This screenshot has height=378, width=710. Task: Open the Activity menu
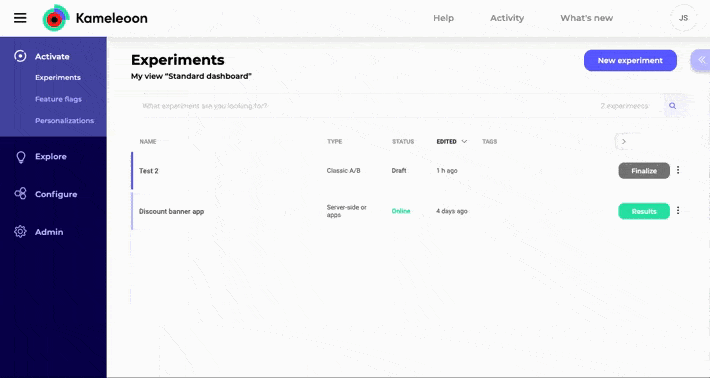tap(507, 18)
